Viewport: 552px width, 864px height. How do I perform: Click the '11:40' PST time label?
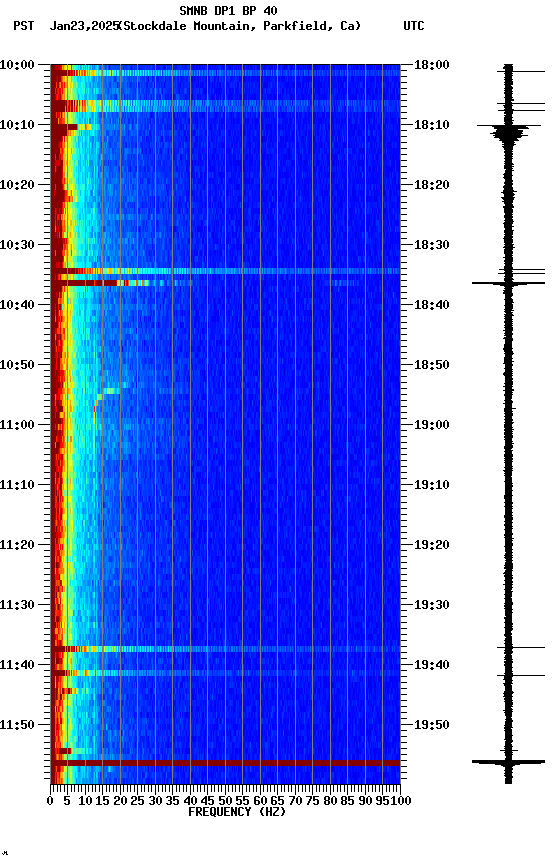[17, 665]
